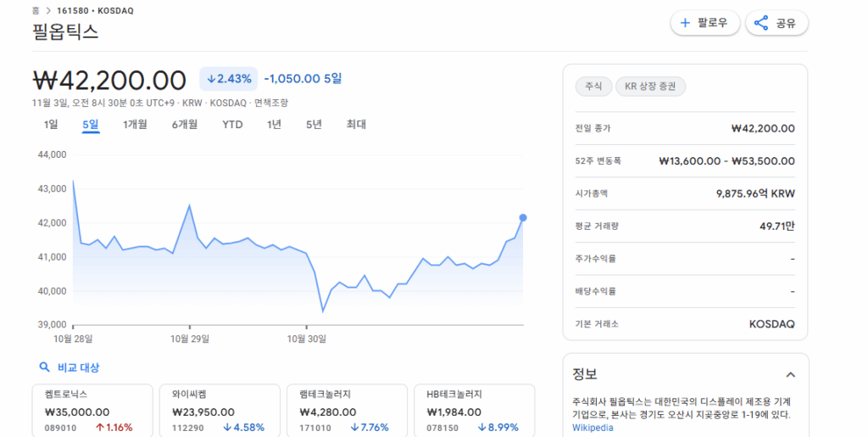
Task: Click the 10월 29일 date on the chart axis
Action: coord(189,339)
